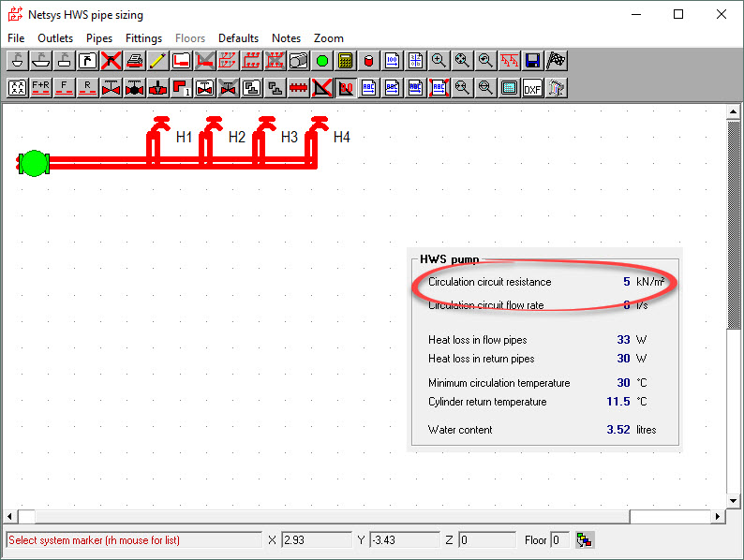Click the red branching pipes icon
Screen dimensions: 744x560
509,61
